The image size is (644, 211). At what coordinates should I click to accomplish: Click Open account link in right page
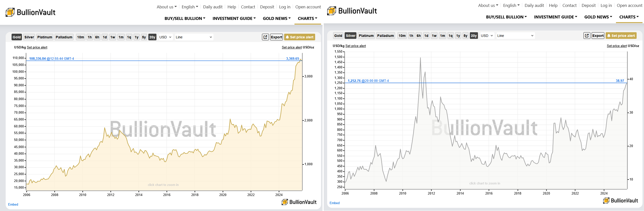coord(629,5)
